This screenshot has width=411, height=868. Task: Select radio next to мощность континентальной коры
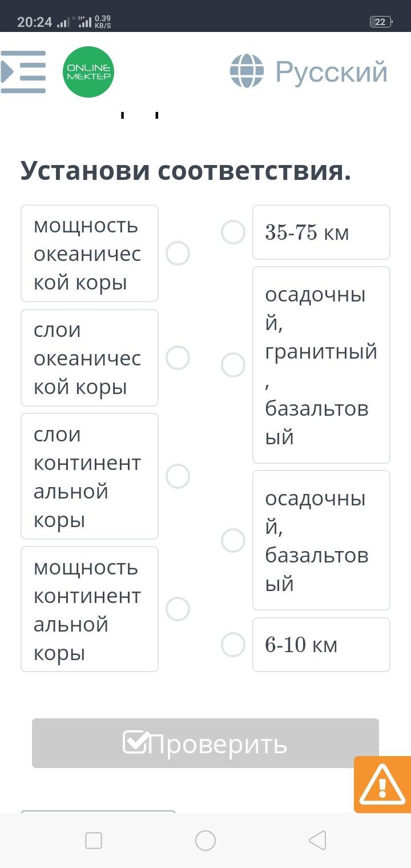tap(178, 609)
